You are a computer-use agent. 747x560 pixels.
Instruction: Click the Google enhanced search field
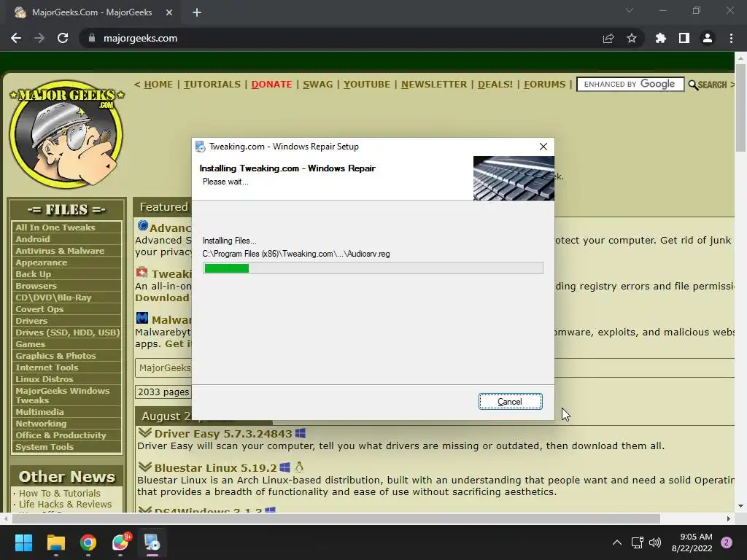630,85
